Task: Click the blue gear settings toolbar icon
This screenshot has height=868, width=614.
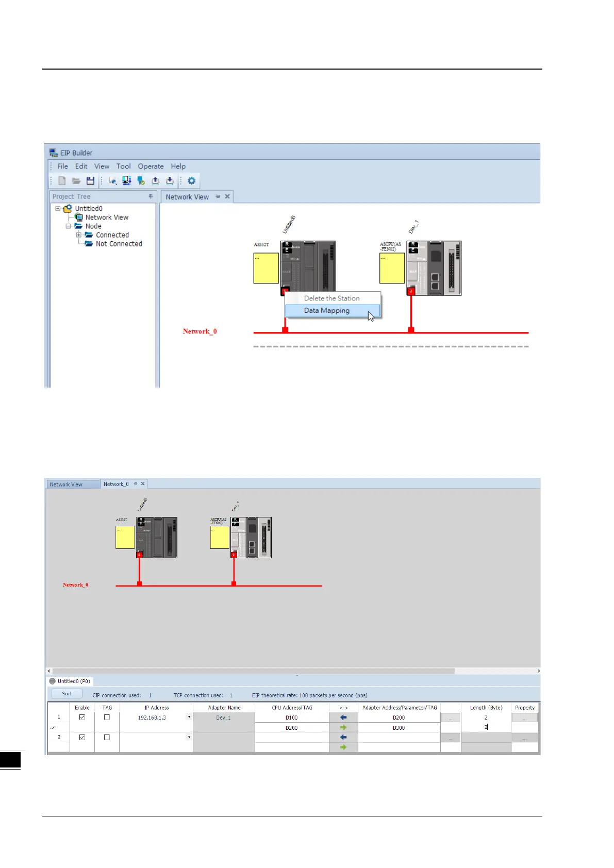Action: [x=191, y=181]
